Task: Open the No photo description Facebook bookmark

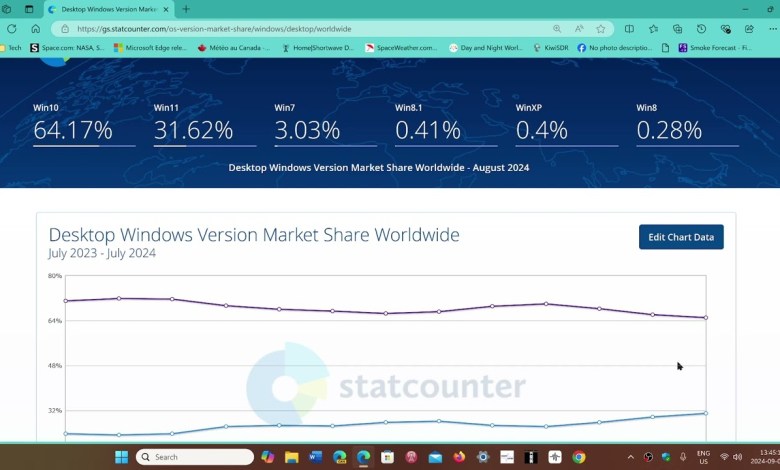Action: pos(614,48)
